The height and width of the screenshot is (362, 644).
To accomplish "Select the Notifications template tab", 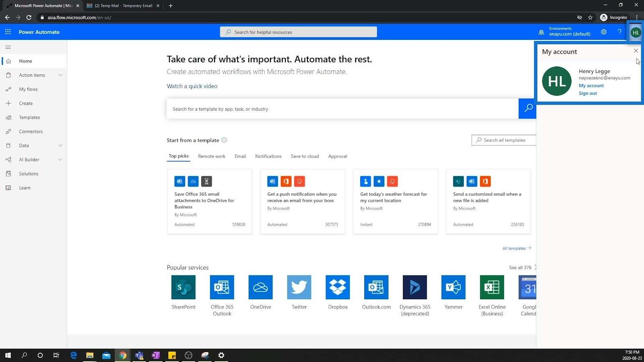I will 268,156.
